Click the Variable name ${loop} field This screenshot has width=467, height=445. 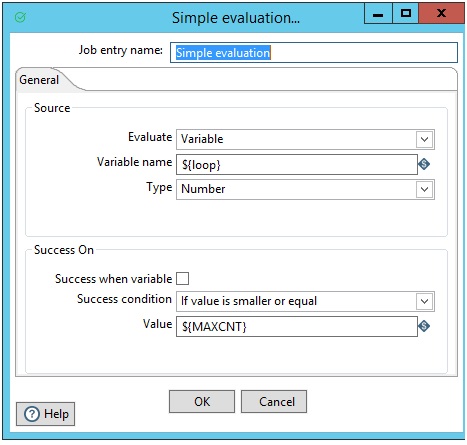point(297,164)
